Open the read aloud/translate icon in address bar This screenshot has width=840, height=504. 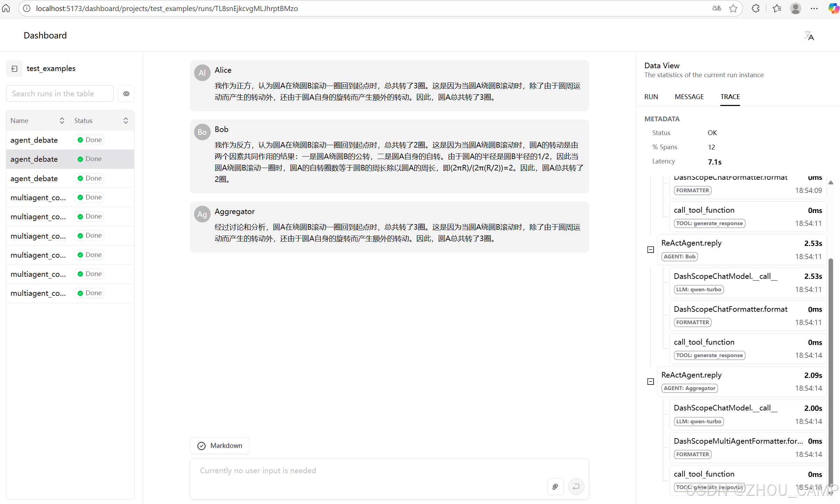(x=716, y=8)
